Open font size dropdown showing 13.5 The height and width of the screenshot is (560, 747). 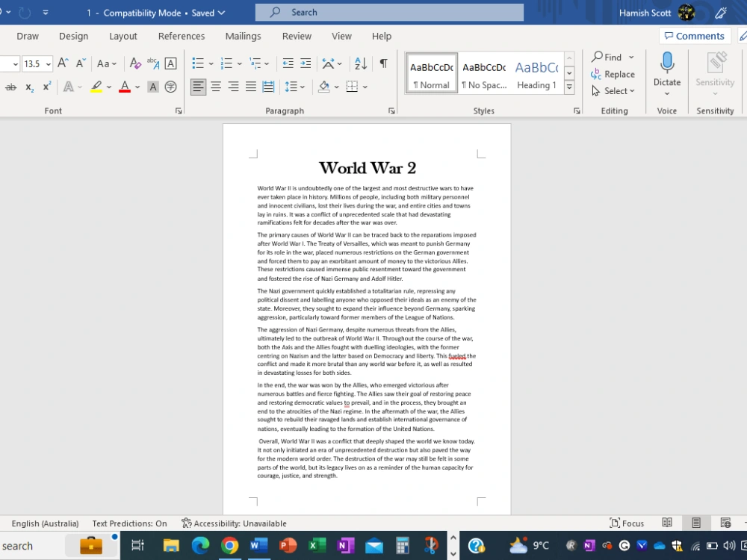[x=48, y=63]
